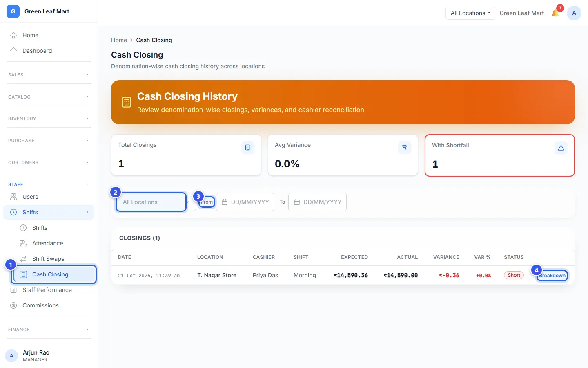Click the Variance column header
588x368 pixels.
coord(446,257)
